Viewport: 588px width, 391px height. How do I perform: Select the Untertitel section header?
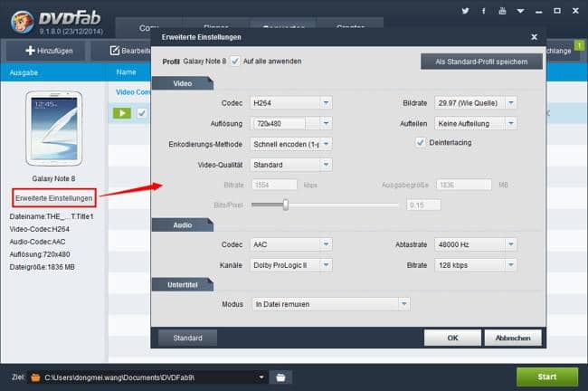(183, 285)
